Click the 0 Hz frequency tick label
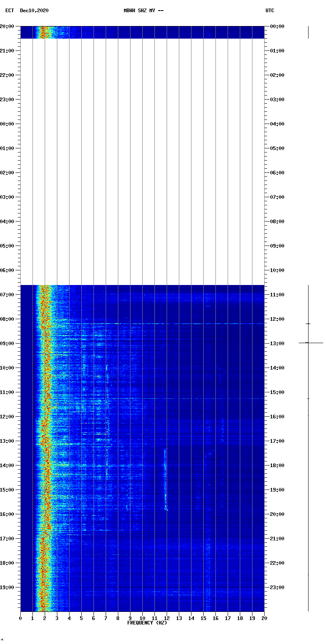 pos(20,618)
